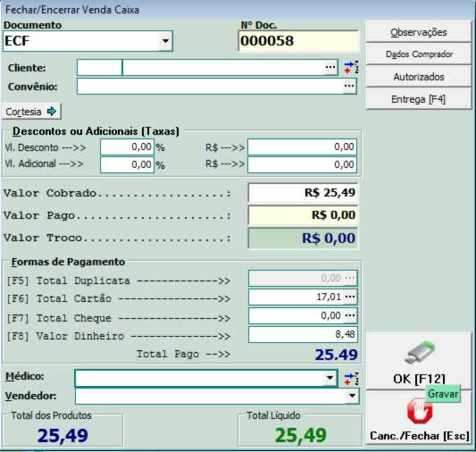This screenshot has height=452, width=476.
Task: Open the Cliente lookup ellipsis button
Action: [x=330, y=67]
